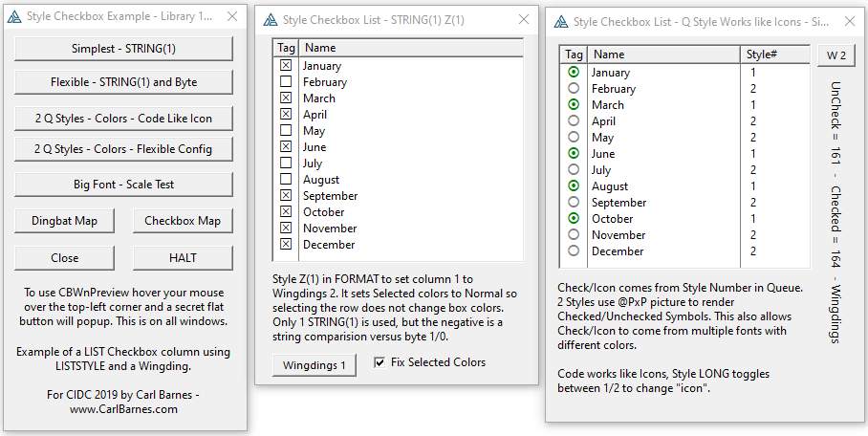
Task: Tick the May checkbox
Action: [x=286, y=131]
